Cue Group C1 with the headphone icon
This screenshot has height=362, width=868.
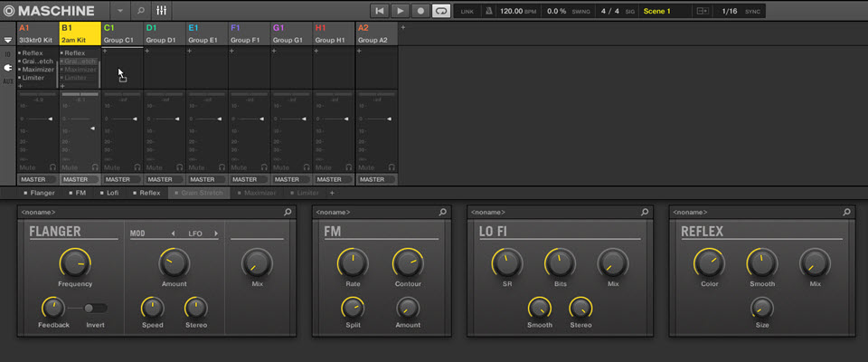(137, 167)
